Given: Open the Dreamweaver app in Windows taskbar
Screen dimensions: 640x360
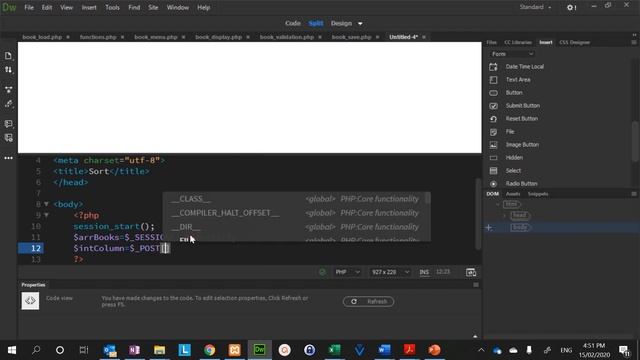Looking at the screenshot, I should click(260, 350).
